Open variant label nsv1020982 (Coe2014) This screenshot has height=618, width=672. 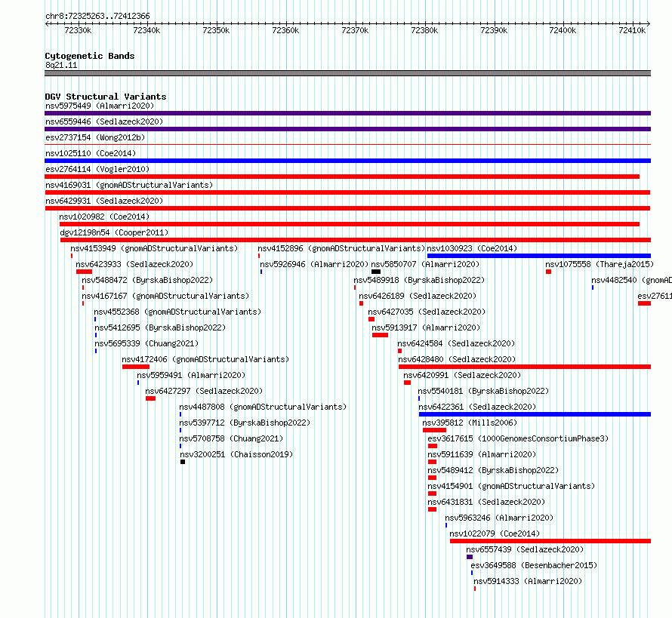point(104,217)
